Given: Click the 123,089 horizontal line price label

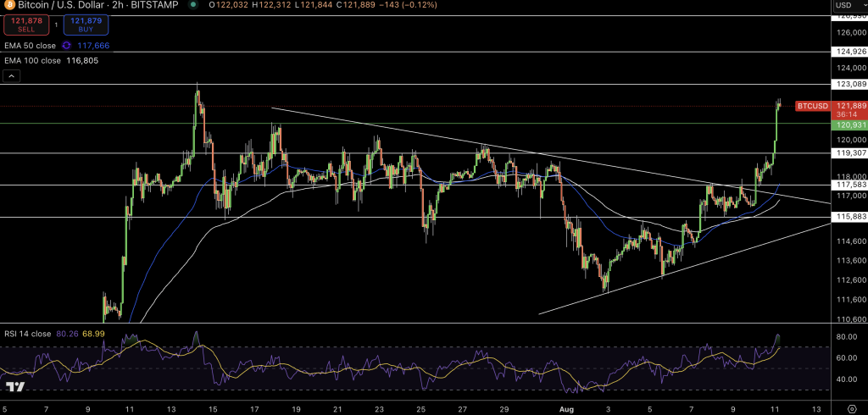Looking at the screenshot, I should tap(849, 84).
